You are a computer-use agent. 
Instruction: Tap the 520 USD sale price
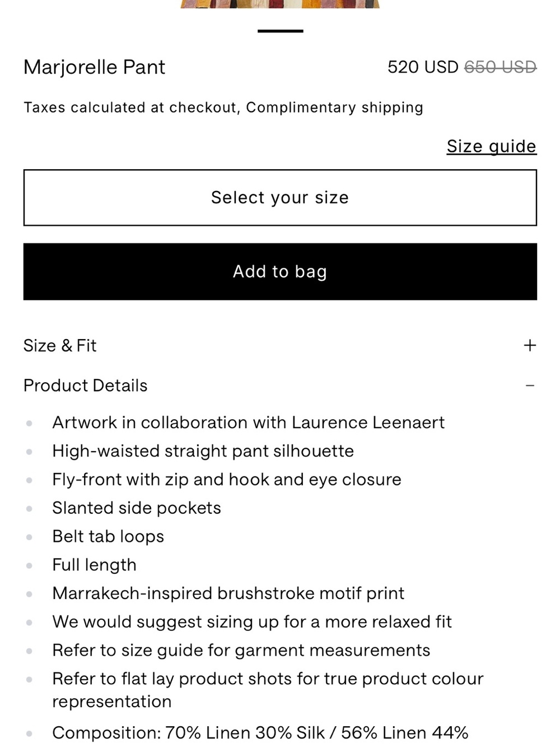tap(423, 67)
